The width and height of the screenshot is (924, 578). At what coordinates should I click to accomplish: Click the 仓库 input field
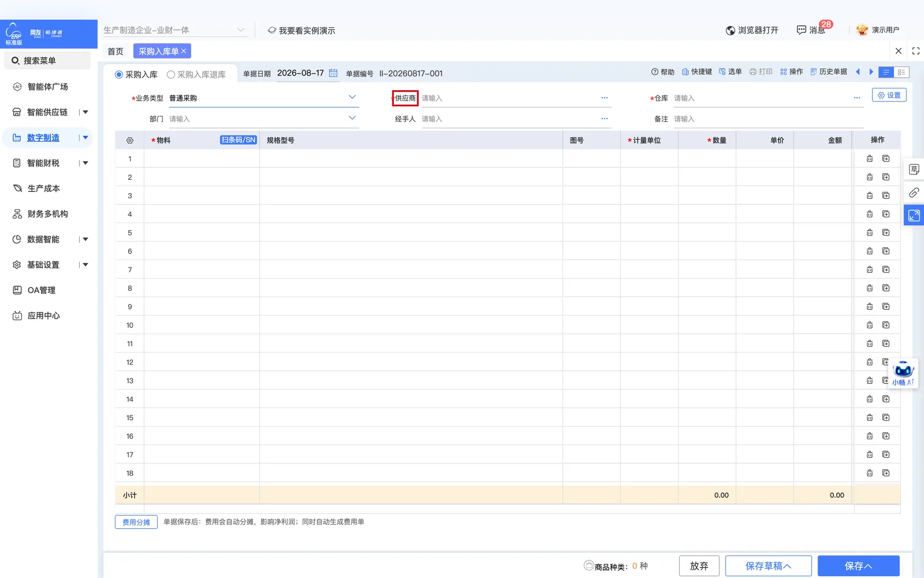coord(761,98)
